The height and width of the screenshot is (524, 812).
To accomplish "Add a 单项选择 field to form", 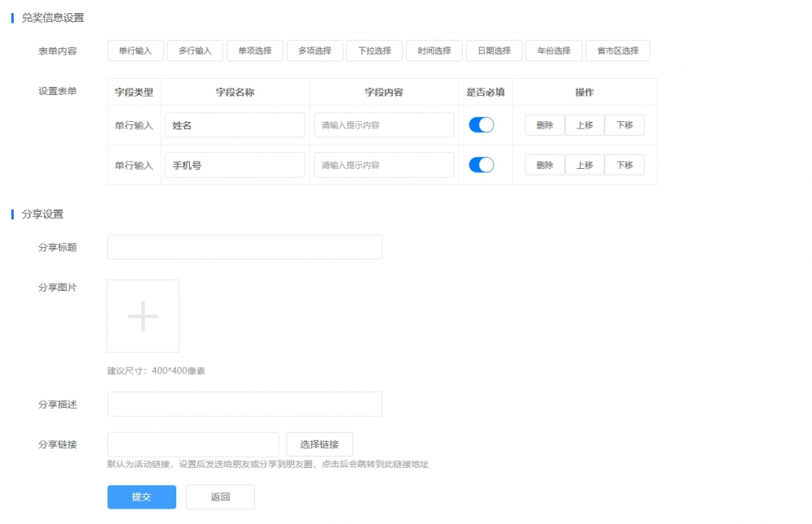I will [255, 50].
